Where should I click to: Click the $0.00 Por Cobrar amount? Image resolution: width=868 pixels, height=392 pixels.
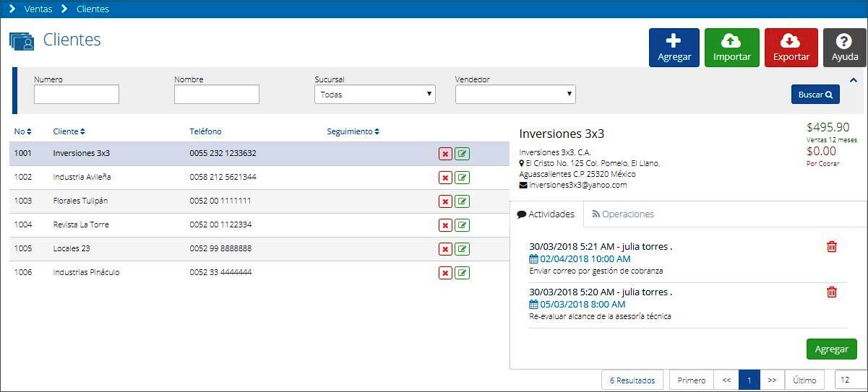(821, 152)
